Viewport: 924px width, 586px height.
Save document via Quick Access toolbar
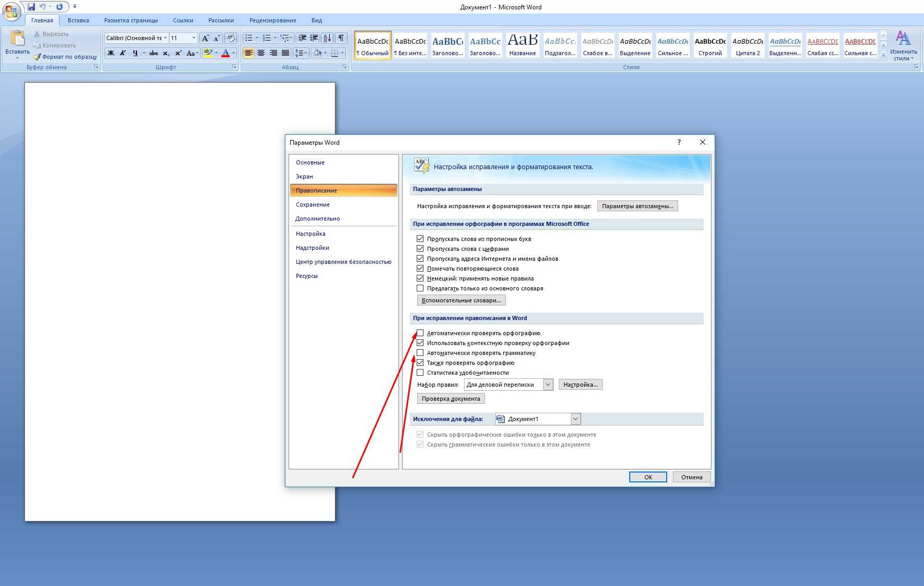(31, 7)
